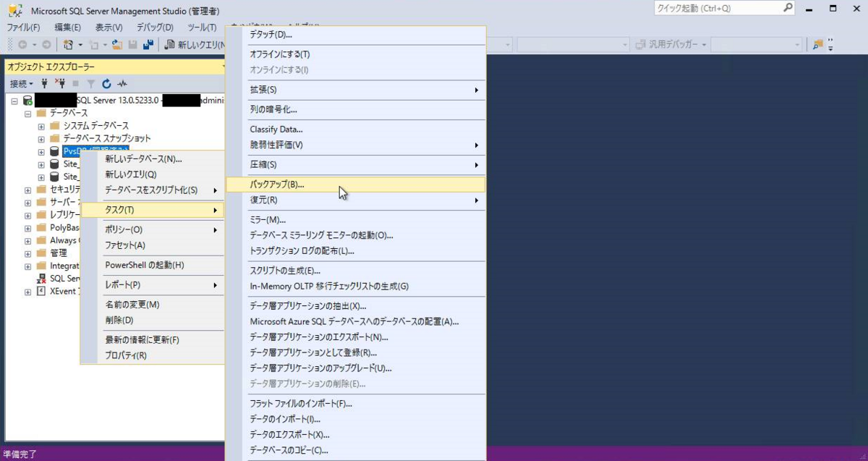Choose Classify Data... menu item
This screenshot has height=461, width=868.
[355, 130]
